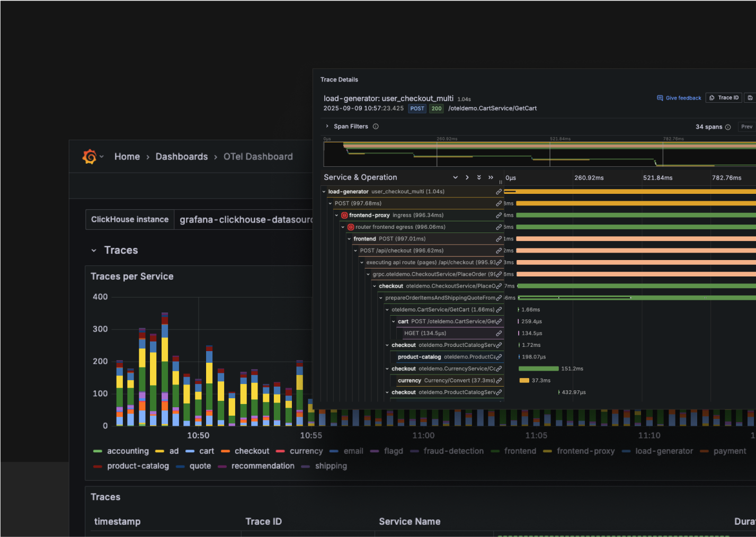756x537 pixels.
Task: Hide the load-generator legend entry
Action: tap(664, 451)
